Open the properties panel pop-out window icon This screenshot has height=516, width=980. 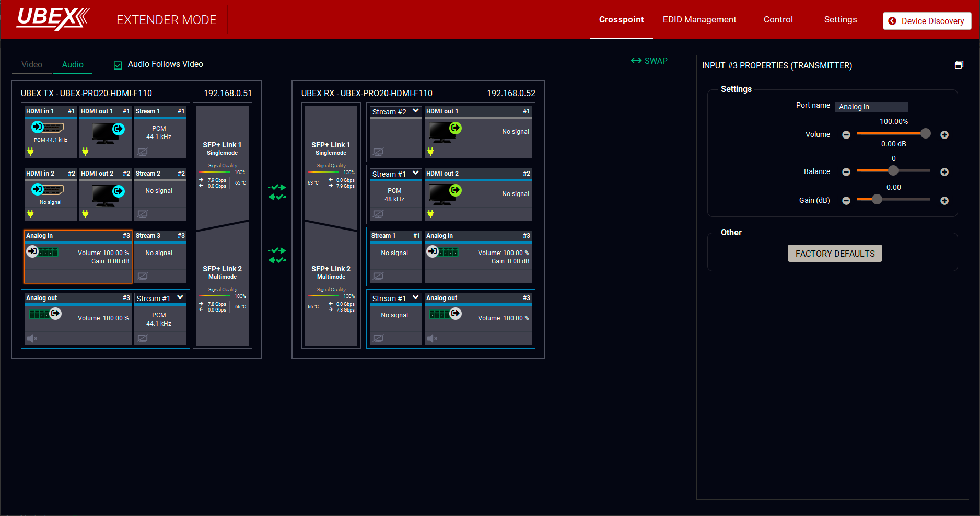pos(959,65)
